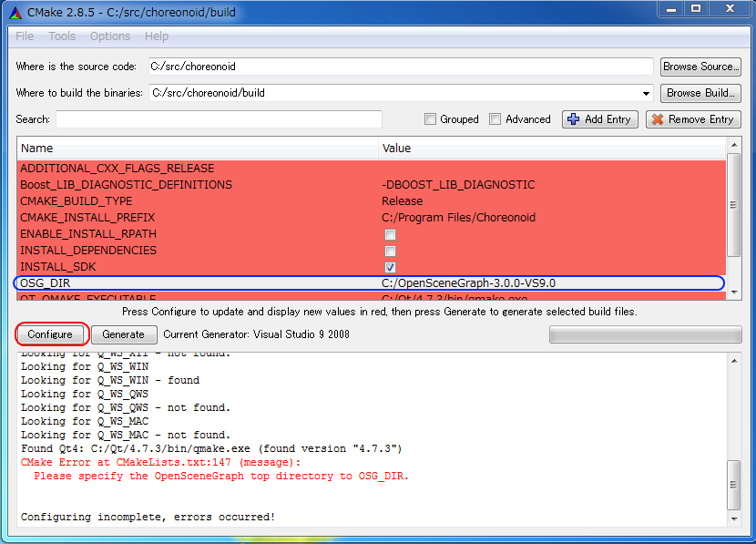Click inside the Search input field
756x544 pixels.
(x=219, y=118)
